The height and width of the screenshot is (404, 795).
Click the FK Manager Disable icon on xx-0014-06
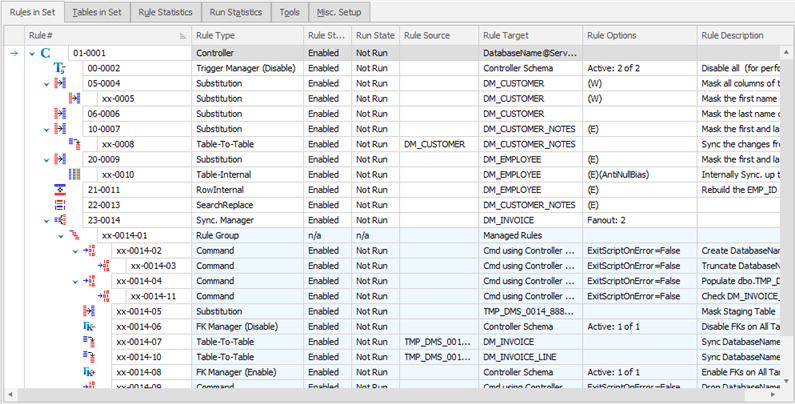88,325
